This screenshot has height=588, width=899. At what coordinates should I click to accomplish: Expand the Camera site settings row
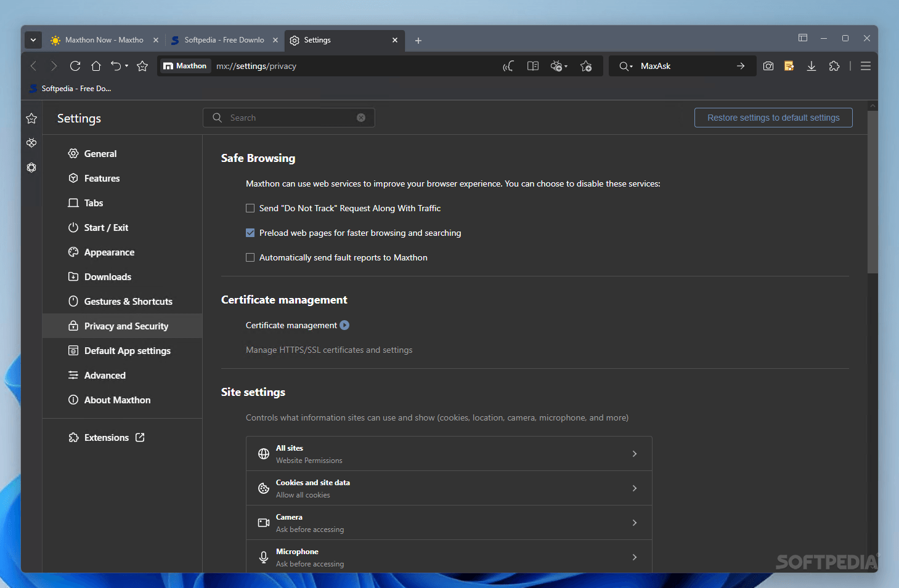tap(449, 522)
